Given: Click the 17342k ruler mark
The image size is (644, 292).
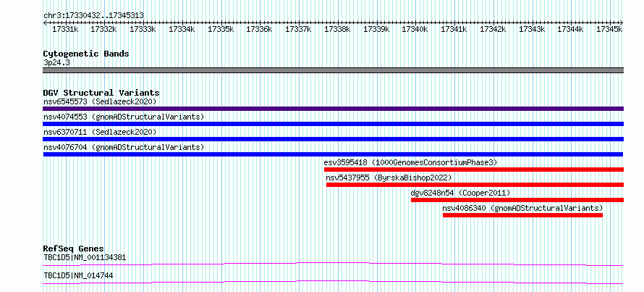Looking at the screenshot, I should (x=493, y=29).
